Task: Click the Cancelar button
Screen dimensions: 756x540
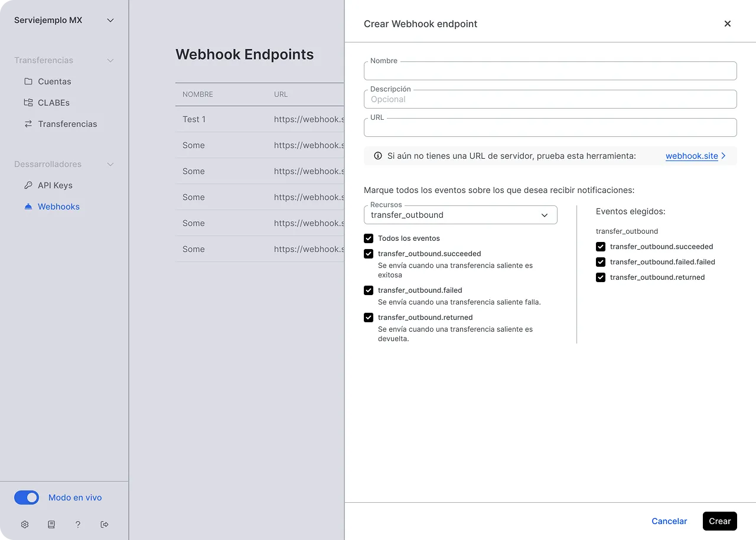Action: [669, 521]
